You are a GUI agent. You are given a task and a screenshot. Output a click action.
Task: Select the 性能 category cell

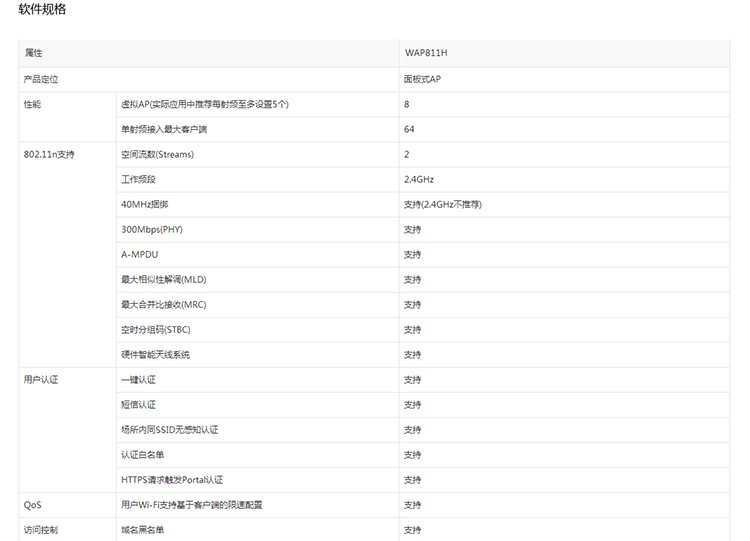tap(67, 117)
